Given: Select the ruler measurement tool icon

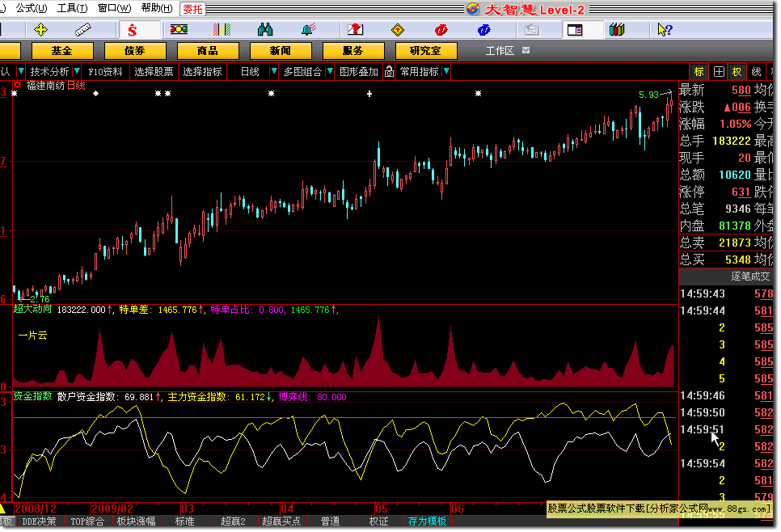Looking at the screenshot, I should [83, 30].
